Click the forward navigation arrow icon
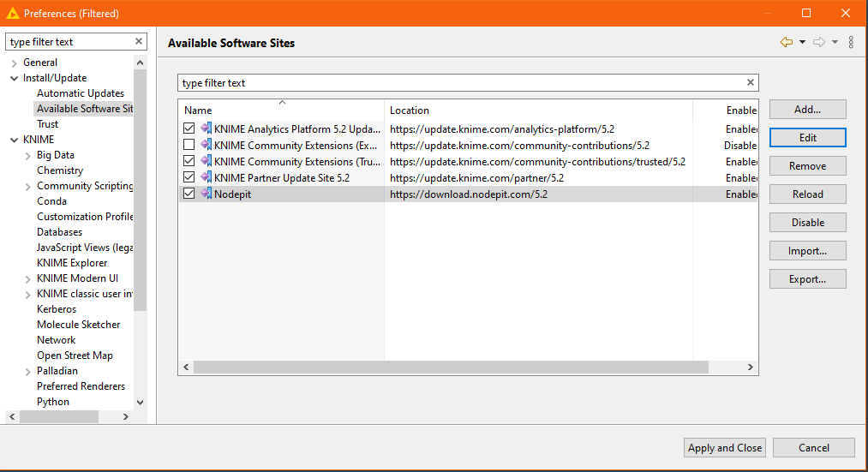Screen dimensions: 868x472 [819, 42]
